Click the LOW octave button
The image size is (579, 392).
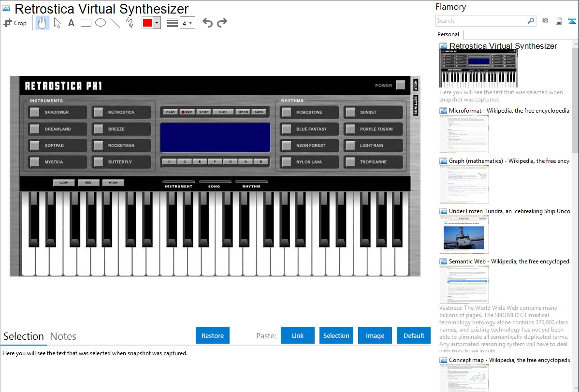click(64, 183)
